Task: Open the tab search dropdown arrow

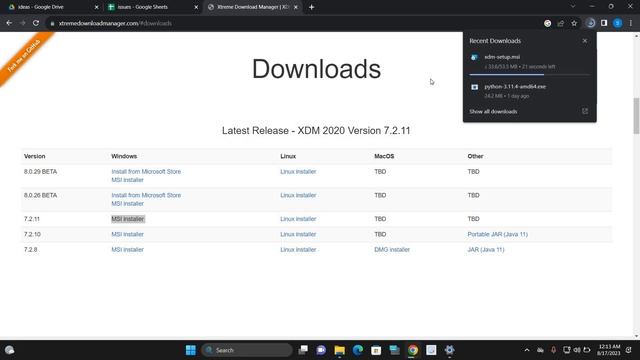Action: pyautogui.click(x=573, y=7)
